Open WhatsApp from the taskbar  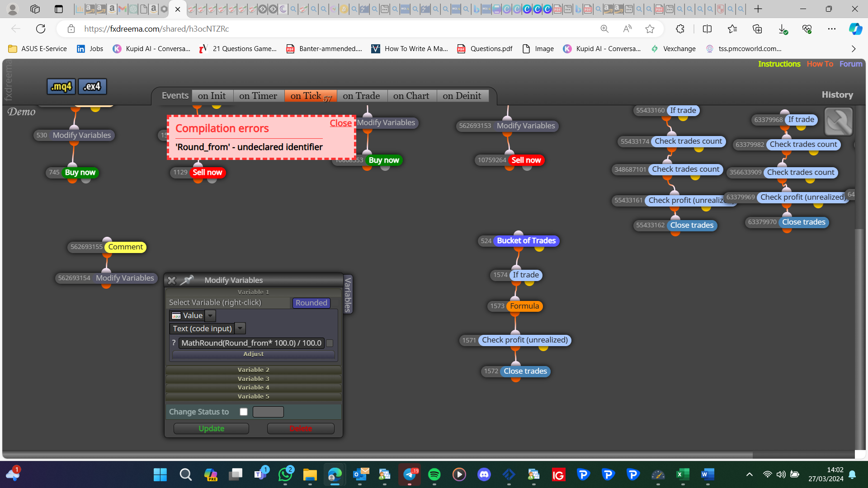(285, 474)
